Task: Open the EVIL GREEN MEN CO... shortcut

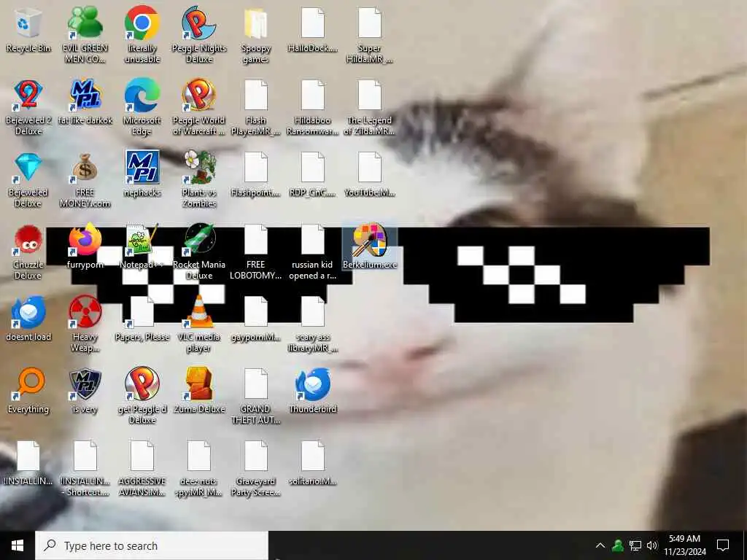Action: pyautogui.click(x=85, y=35)
